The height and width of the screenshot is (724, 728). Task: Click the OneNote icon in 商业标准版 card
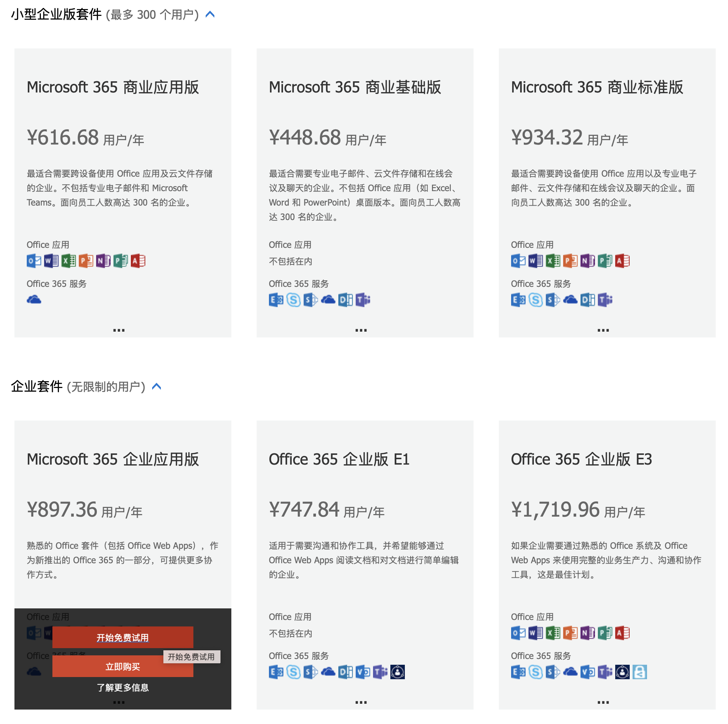587,261
